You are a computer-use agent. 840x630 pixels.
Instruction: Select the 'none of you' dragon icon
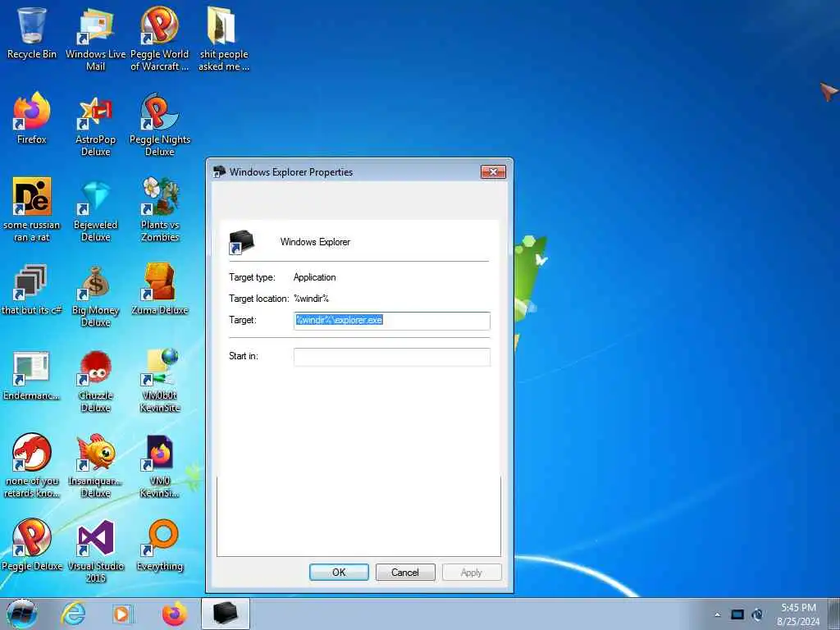32,466
